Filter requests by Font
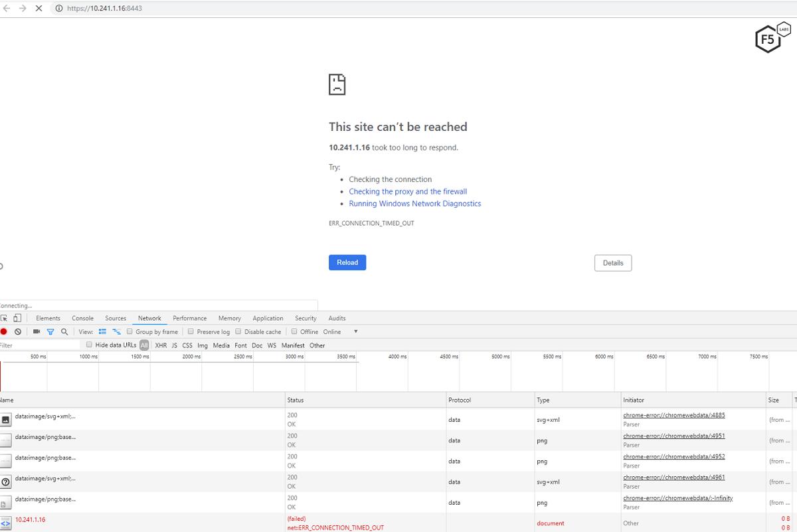Image resolution: width=797 pixels, height=532 pixels. 240,345
